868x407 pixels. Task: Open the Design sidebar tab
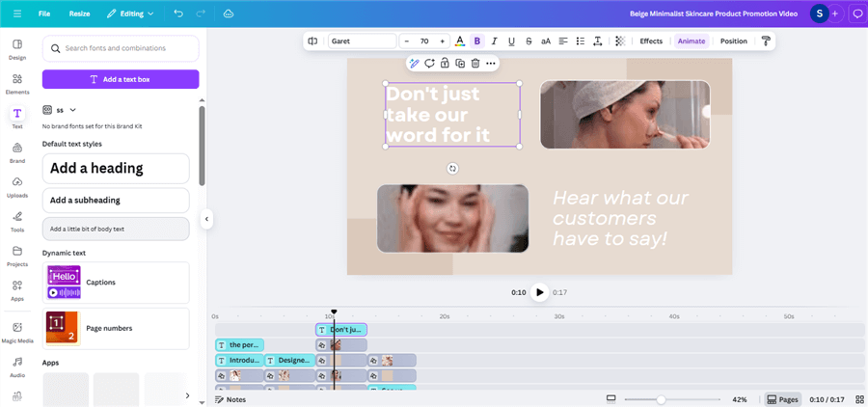(17, 49)
